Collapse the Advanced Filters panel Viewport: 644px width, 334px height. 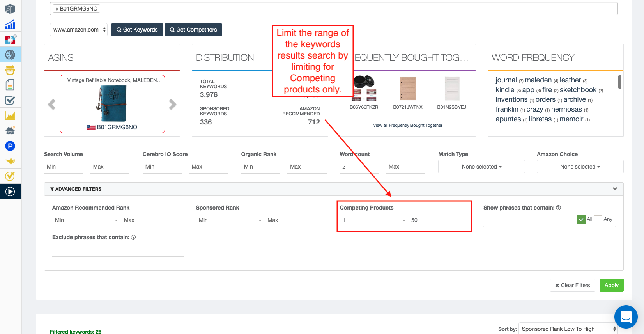point(615,189)
